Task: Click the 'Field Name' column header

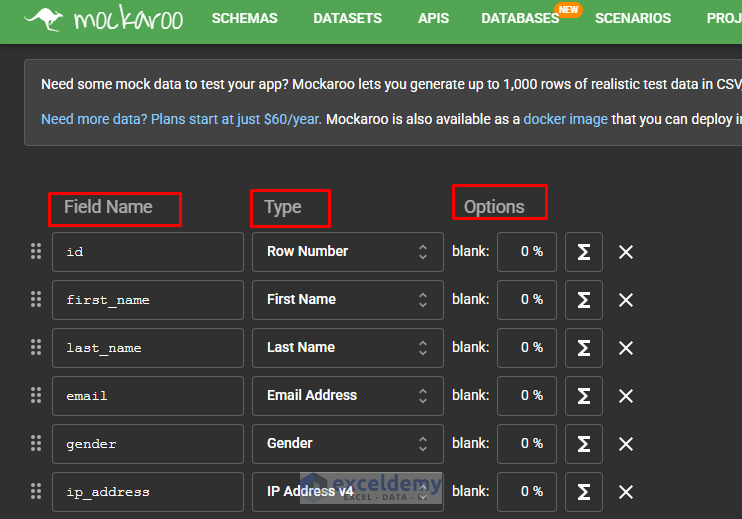Action: pyautogui.click(x=108, y=207)
